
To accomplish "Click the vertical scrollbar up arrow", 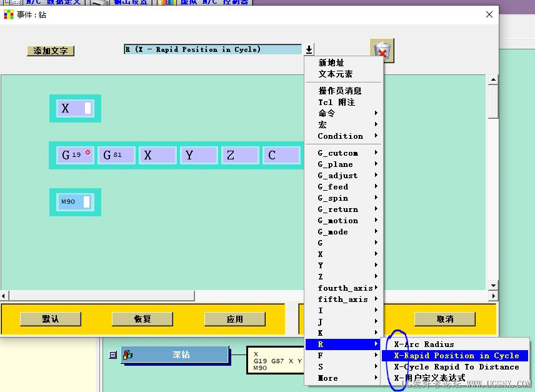I will [x=493, y=79].
